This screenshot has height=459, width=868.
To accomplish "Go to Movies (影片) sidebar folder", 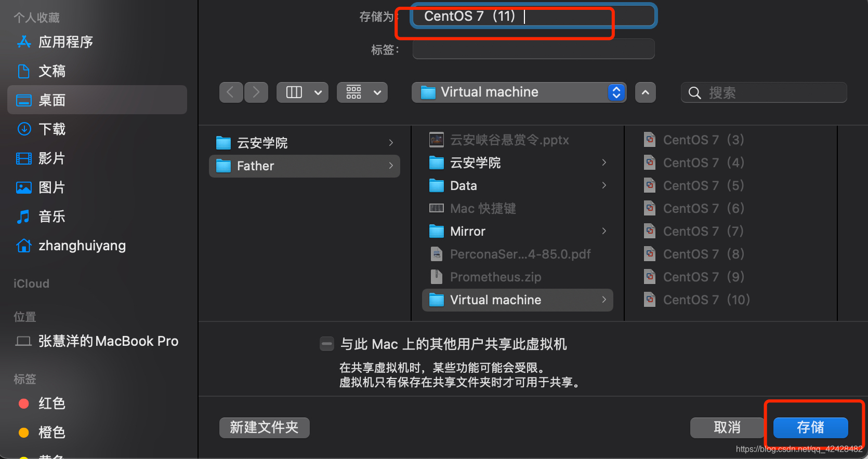I will point(97,158).
